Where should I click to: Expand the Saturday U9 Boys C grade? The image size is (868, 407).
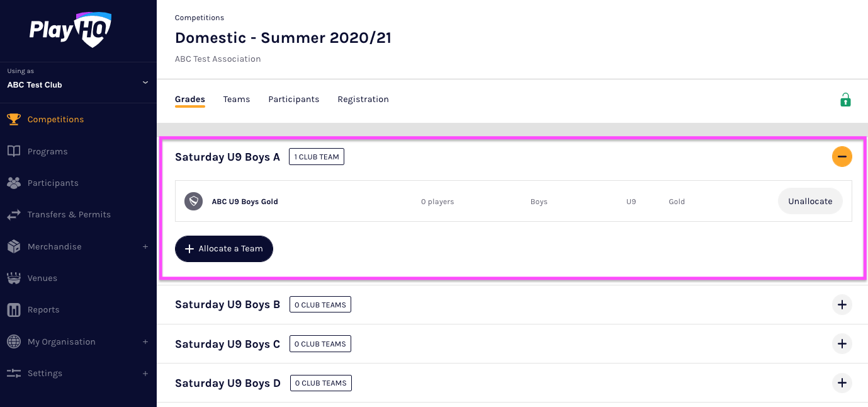(842, 344)
